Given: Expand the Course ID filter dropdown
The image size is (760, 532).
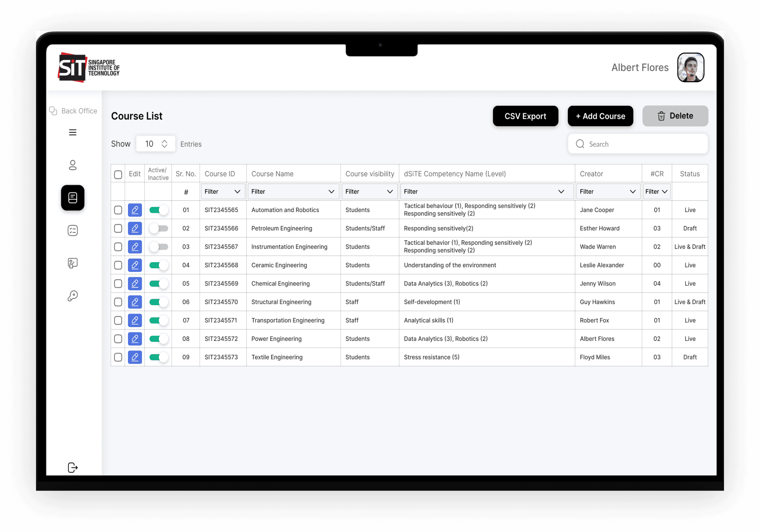Looking at the screenshot, I should 222,191.
